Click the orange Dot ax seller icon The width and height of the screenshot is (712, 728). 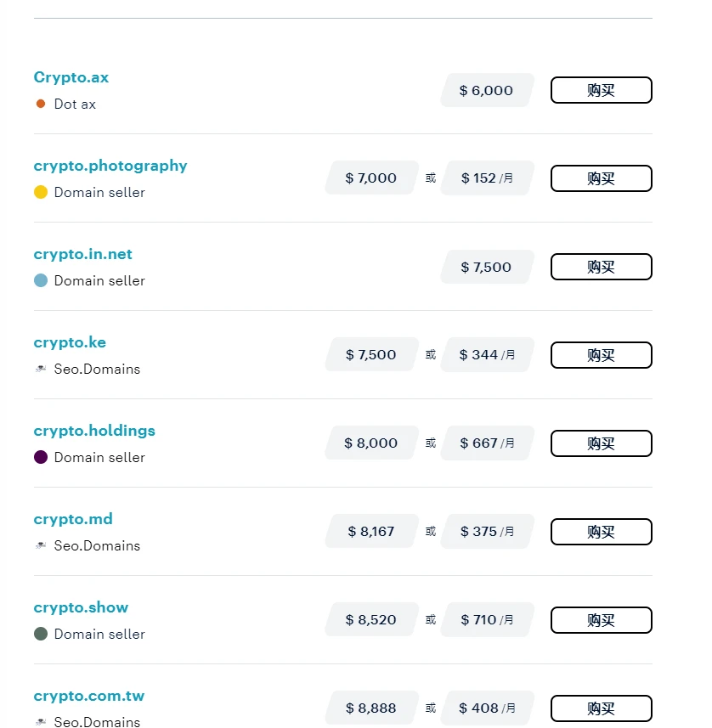click(41, 104)
